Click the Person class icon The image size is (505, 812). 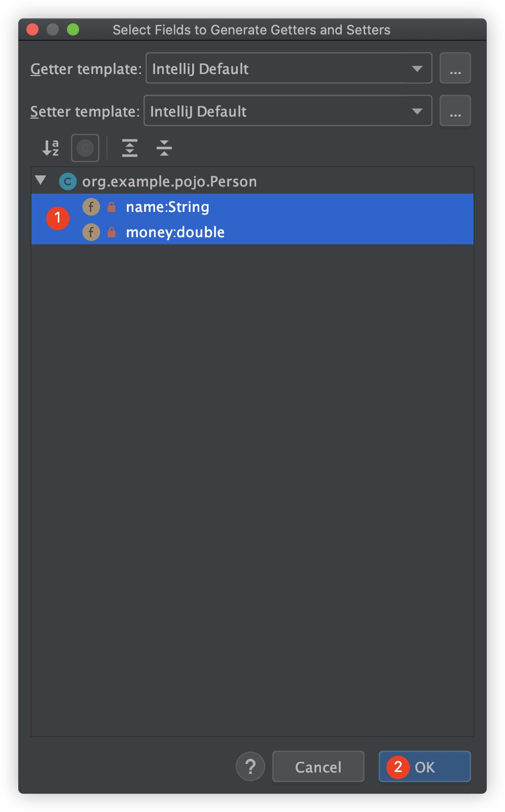pyautogui.click(x=68, y=181)
